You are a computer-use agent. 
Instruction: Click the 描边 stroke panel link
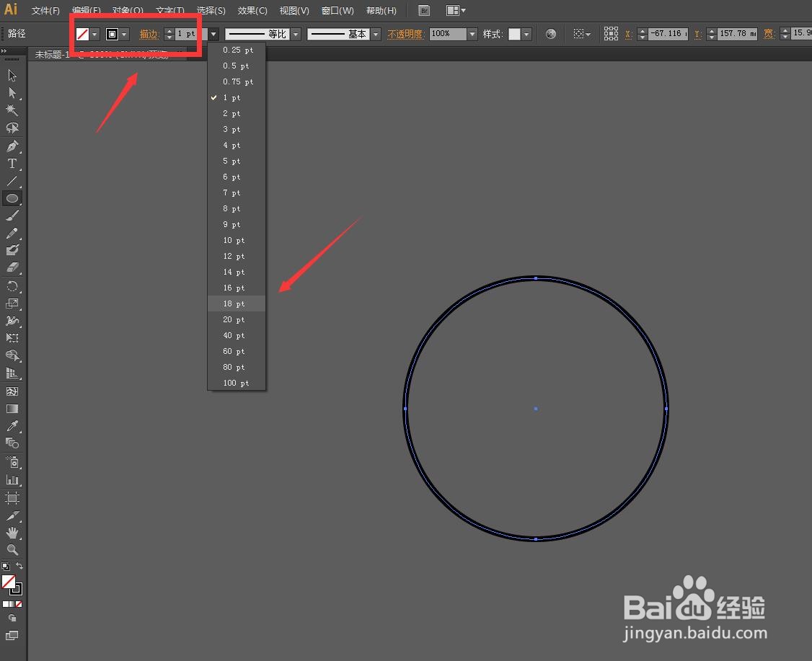[149, 34]
